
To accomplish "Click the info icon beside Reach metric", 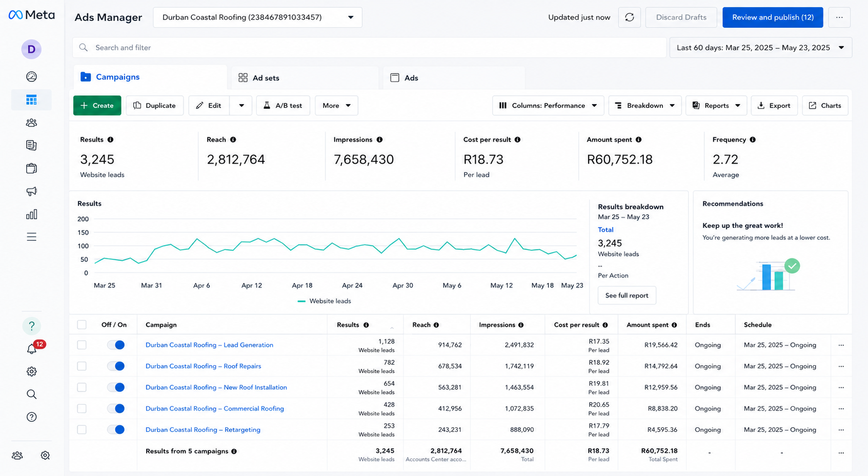I will tap(233, 140).
